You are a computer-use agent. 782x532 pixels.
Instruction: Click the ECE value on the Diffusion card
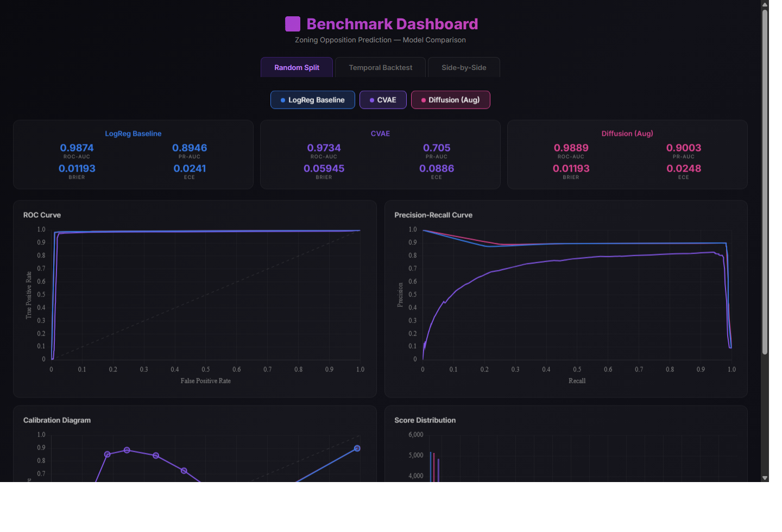(683, 168)
